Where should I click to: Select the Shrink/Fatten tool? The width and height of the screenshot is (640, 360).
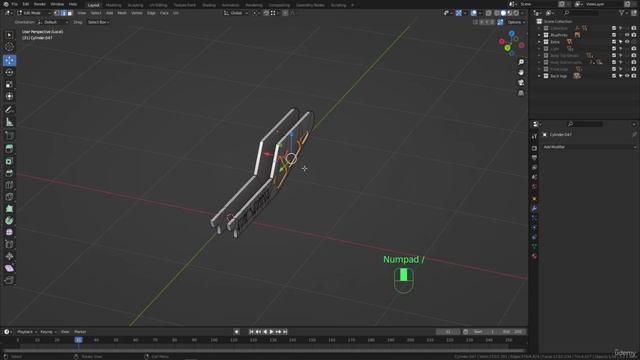pyautogui.click(x=9, y=256)
